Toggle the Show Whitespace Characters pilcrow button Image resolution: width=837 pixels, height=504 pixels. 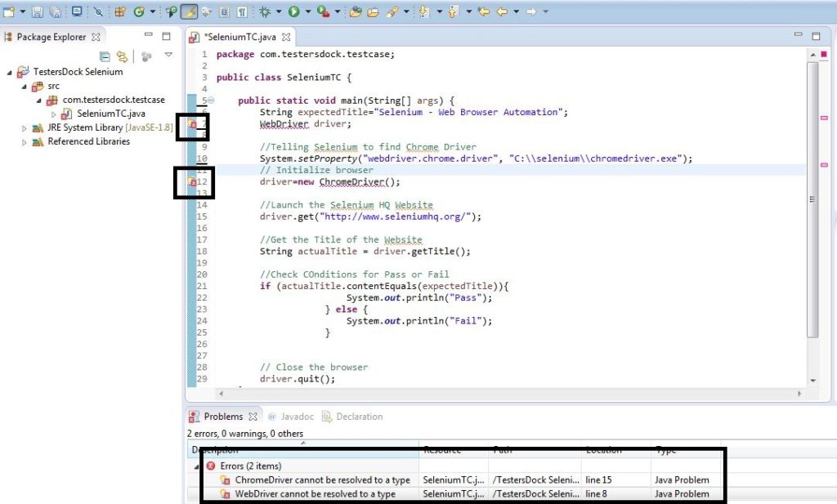(242, 11)
